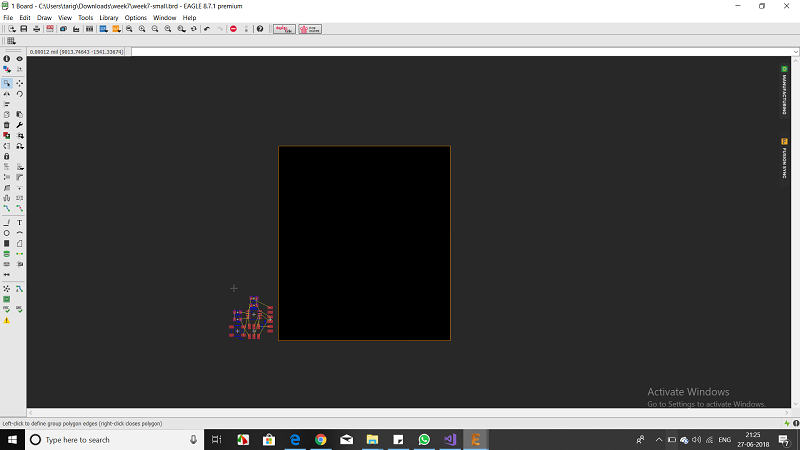Expand the Fusion Sync side panel
800x450 pixels.
pos(784,158)
